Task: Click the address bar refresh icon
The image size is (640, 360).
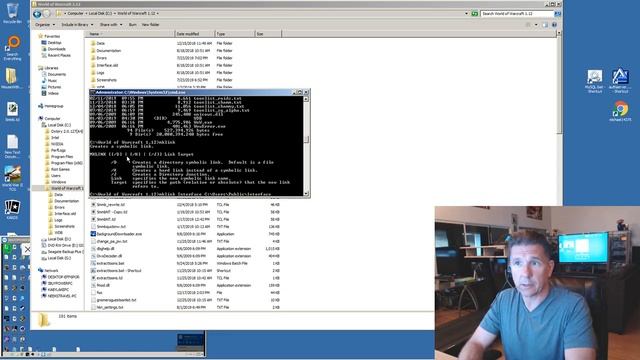Action: click(475, 14)
